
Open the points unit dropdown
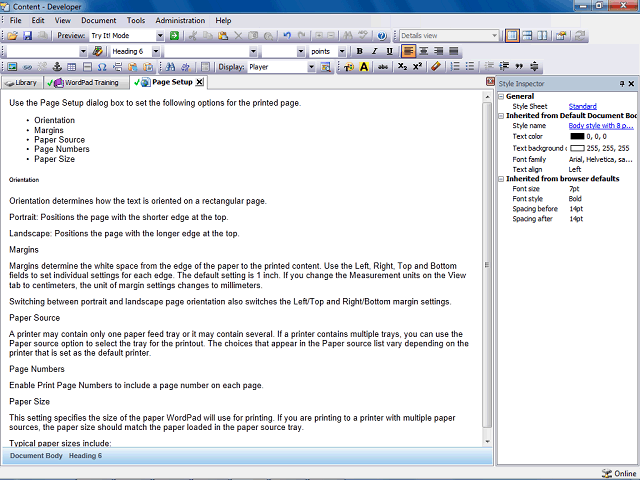342,51
